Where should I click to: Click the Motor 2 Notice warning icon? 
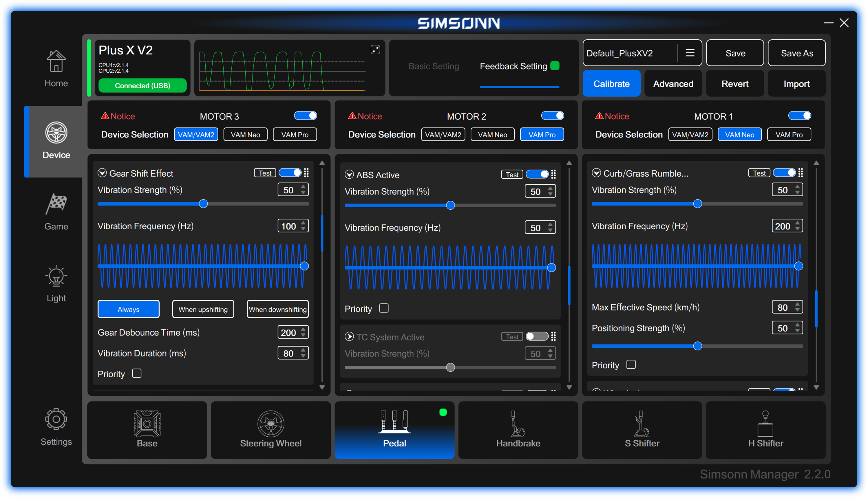pyautogui.click(x=352, y=116)
